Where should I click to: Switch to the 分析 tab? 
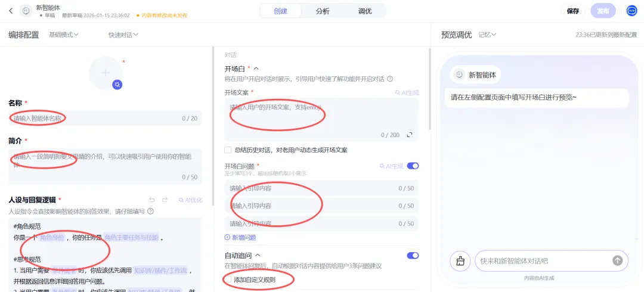323,11
